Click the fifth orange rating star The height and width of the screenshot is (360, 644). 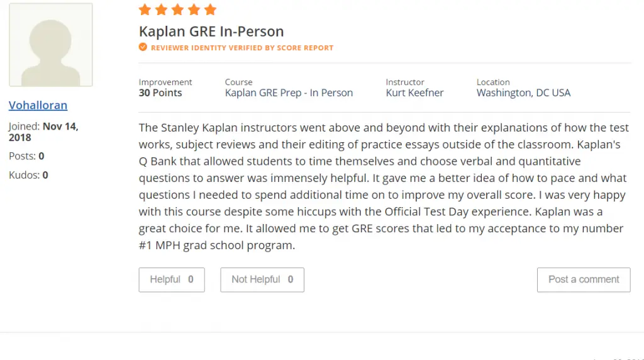tap(210, 9)
